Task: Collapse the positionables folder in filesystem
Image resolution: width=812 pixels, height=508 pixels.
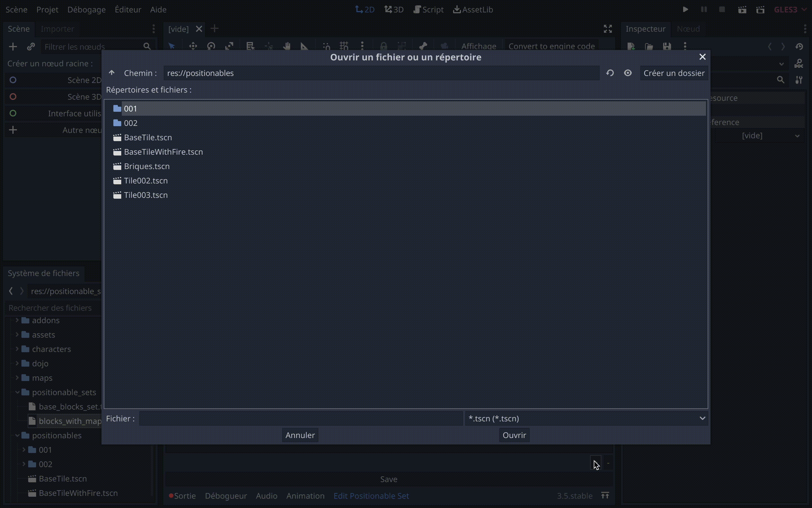Action: pos(17,435)
